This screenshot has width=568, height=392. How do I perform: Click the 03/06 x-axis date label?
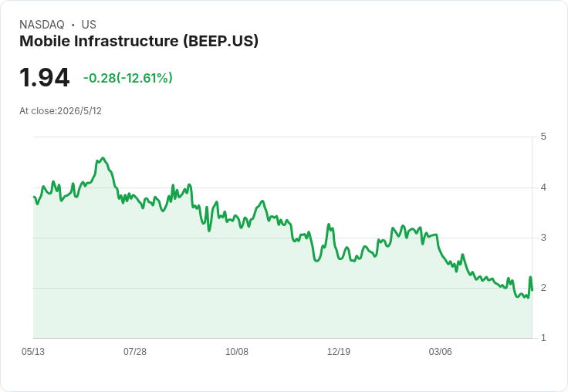point(440,351)
